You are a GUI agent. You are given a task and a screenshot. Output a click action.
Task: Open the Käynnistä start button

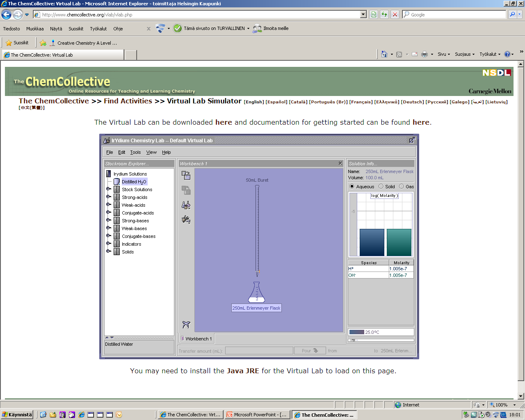17,415
